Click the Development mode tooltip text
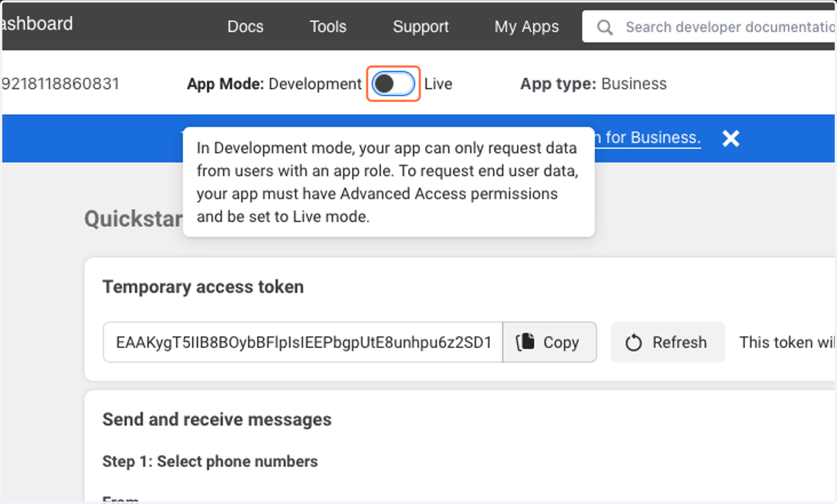 (x=389, y=182)
